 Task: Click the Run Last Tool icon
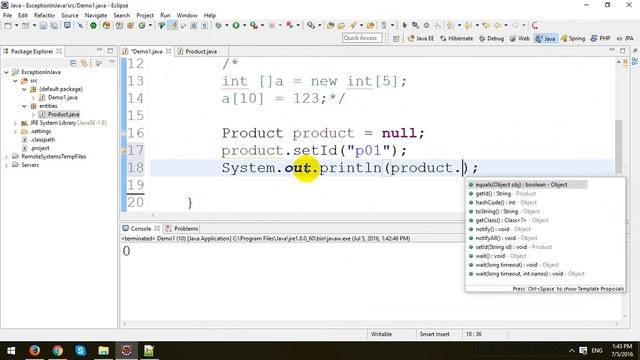pos(253,26)
